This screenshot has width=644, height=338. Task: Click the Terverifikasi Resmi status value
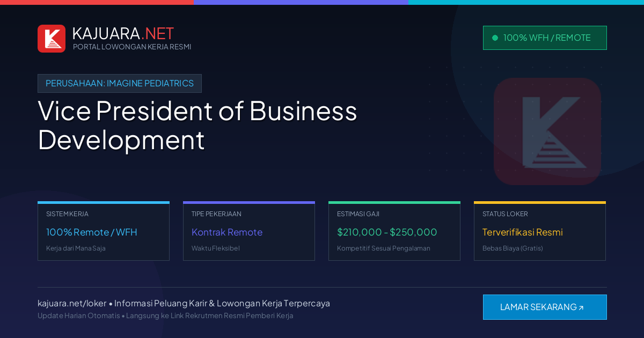[523, 232]
